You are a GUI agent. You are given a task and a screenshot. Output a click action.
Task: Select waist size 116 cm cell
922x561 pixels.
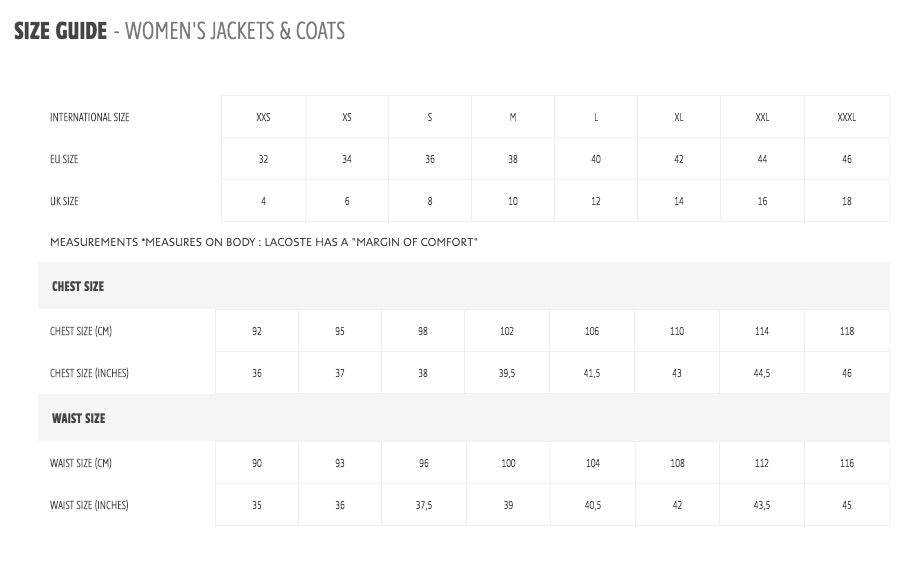(x=847, y=463)
